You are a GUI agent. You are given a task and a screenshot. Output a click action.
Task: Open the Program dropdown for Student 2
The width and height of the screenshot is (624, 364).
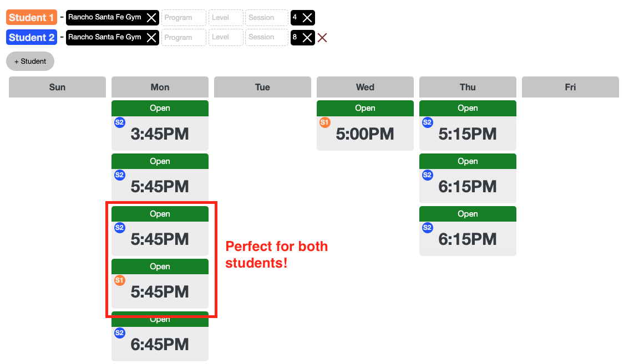pyautogui.click(x=184, y=38)
